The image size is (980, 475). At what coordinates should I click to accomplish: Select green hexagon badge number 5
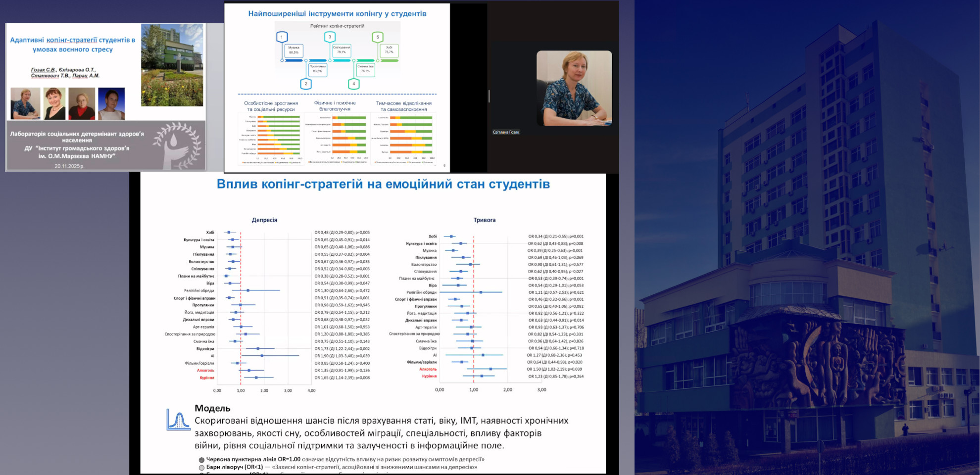tap(378, 37)
